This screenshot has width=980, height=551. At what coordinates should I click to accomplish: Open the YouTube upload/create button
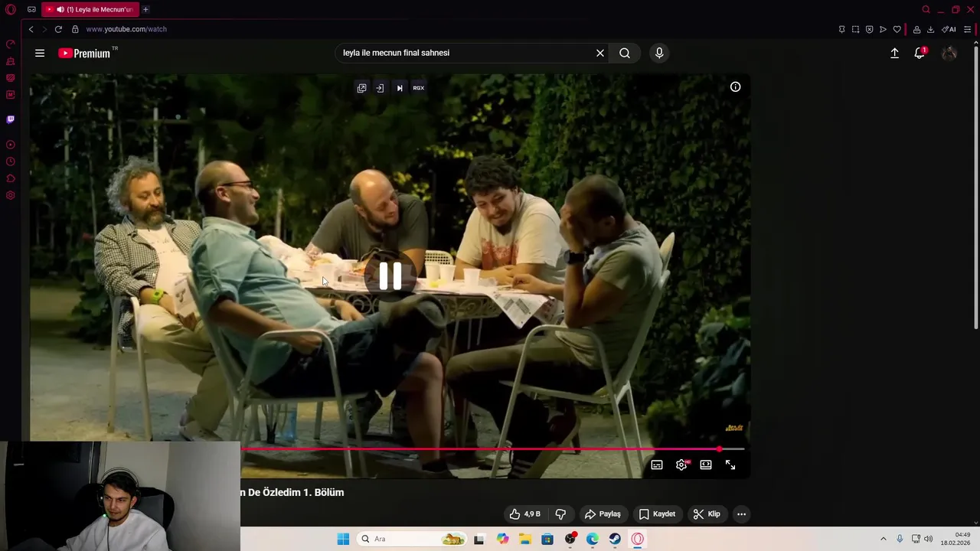click(x=894, y=53)
